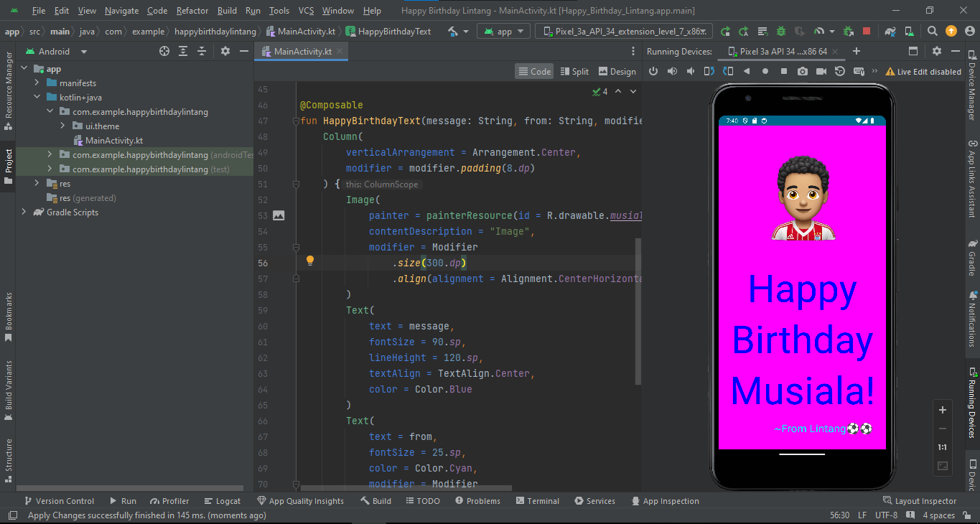This screenshot has width=980, height=524.
Task: Open the Navigate menu
Action: pos(122,11)
